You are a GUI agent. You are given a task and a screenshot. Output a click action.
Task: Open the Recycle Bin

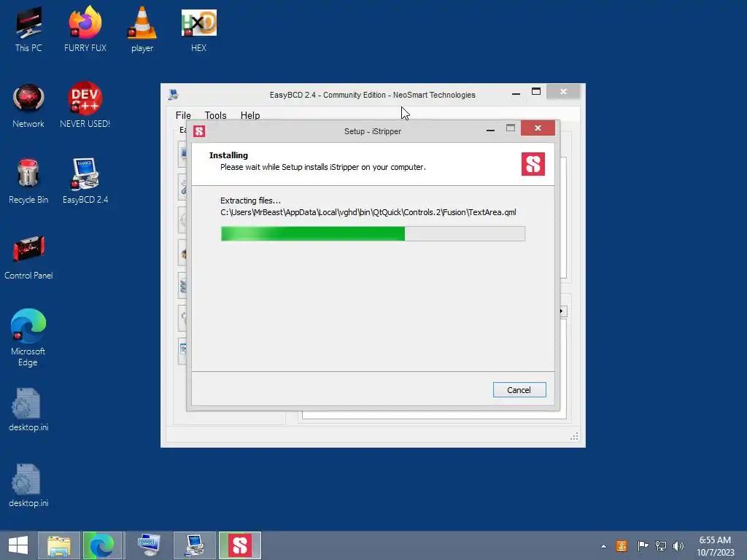coord(28,182)
